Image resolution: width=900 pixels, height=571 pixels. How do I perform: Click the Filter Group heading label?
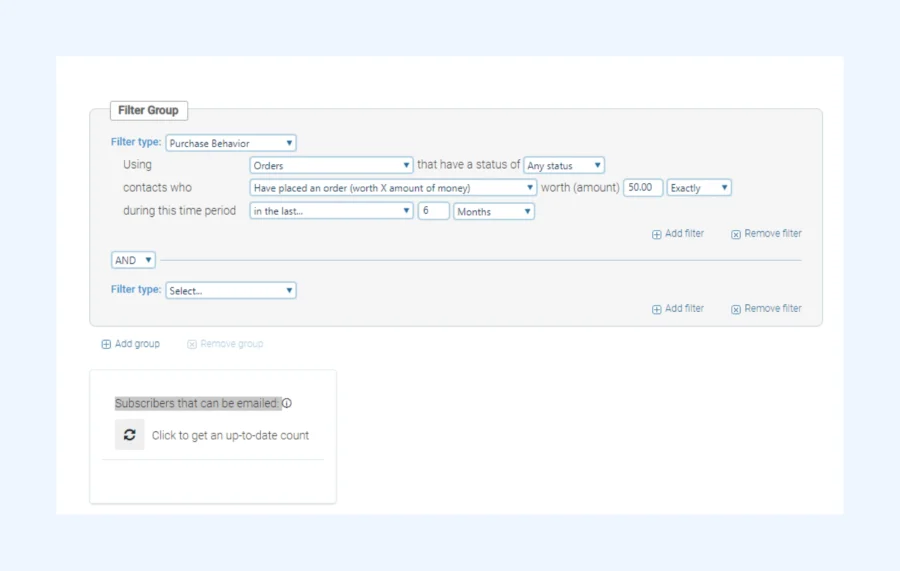point(149,110)
